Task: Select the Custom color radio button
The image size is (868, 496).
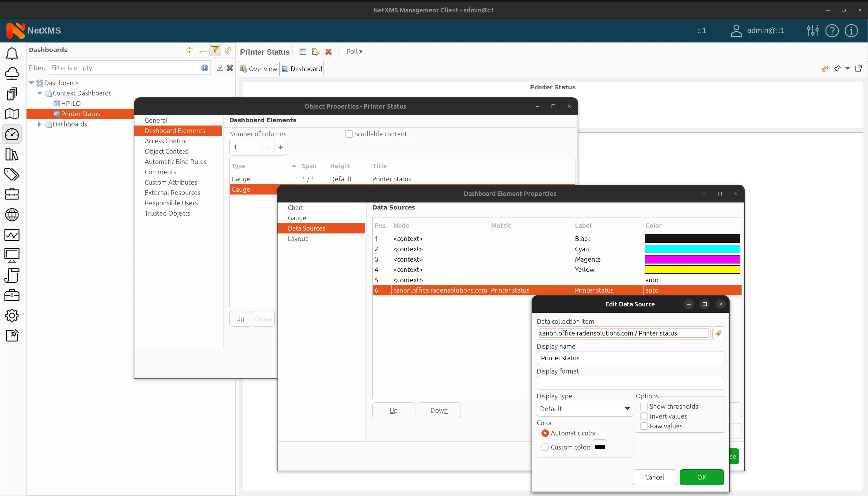Action: [x=545, y=447]
